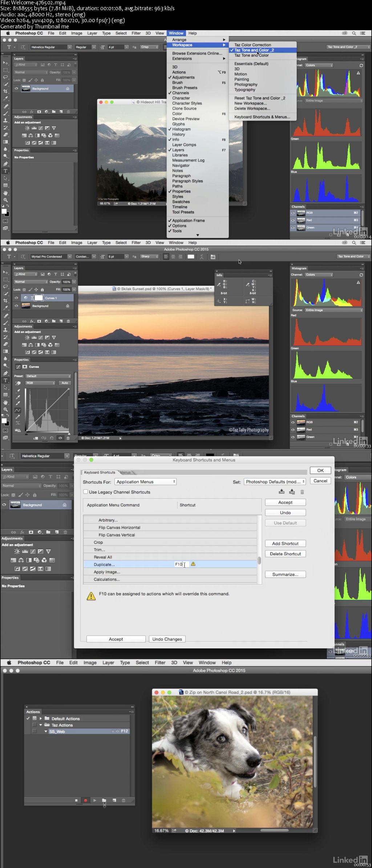Click the histogram recalculate warning icon in Curves

click(x=18, y=430)
